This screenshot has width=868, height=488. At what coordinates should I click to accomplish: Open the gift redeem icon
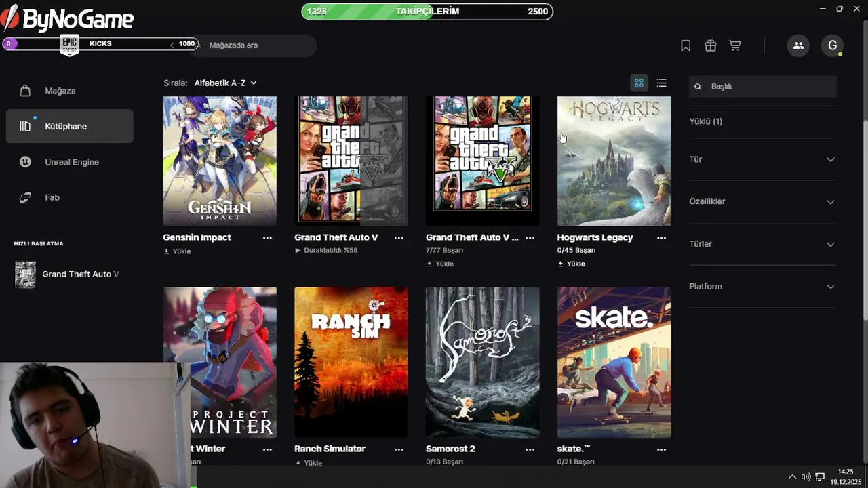[x=710, y=45]
